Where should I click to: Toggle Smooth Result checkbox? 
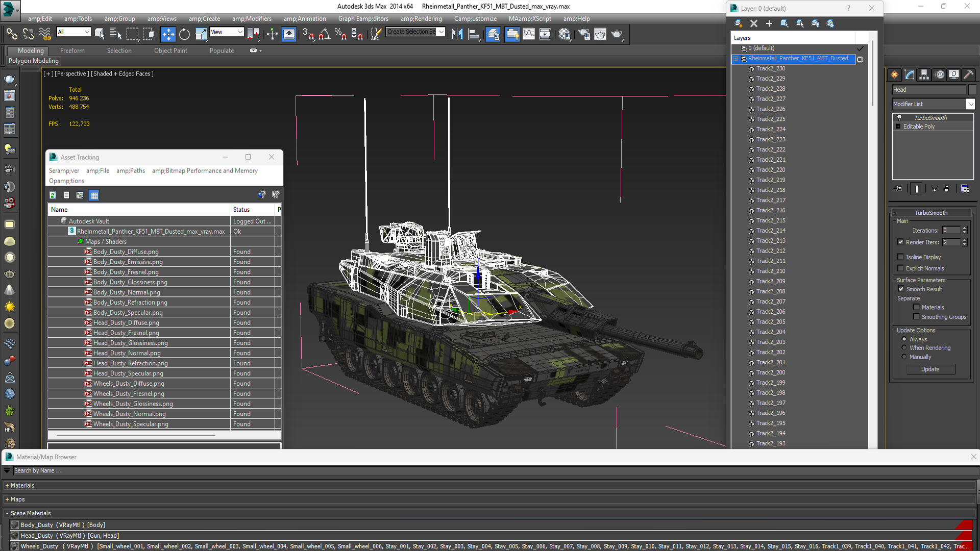[901, 289]
